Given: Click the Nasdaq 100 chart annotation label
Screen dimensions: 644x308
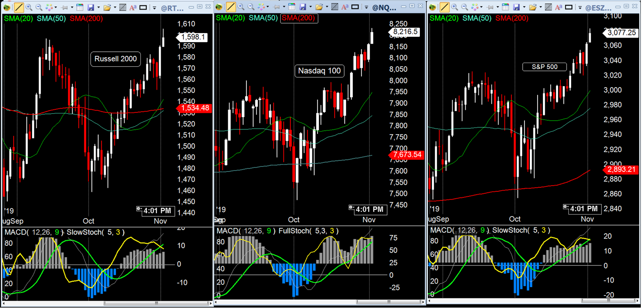Looking at the screenshot, I should 319,71.
